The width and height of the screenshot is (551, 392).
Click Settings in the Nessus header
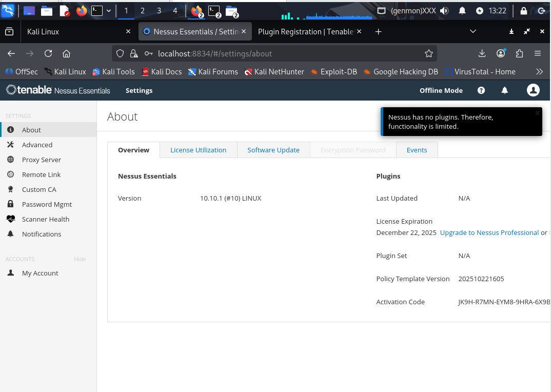point(139,91)
